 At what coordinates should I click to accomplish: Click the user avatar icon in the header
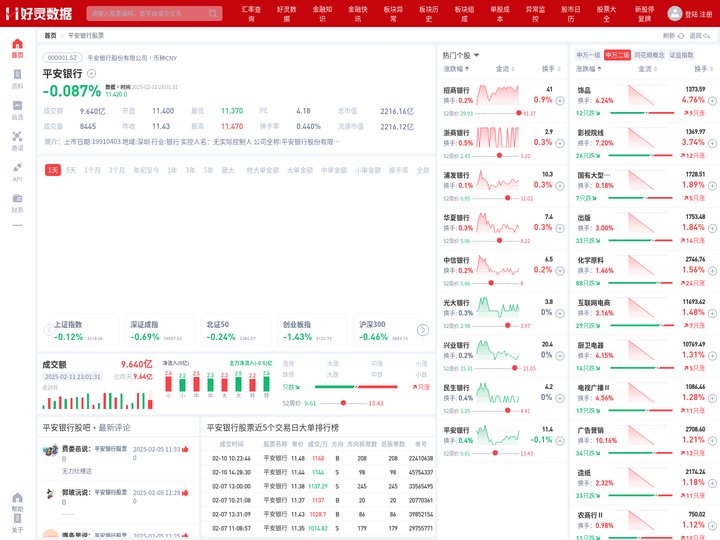tap(675, 13)
